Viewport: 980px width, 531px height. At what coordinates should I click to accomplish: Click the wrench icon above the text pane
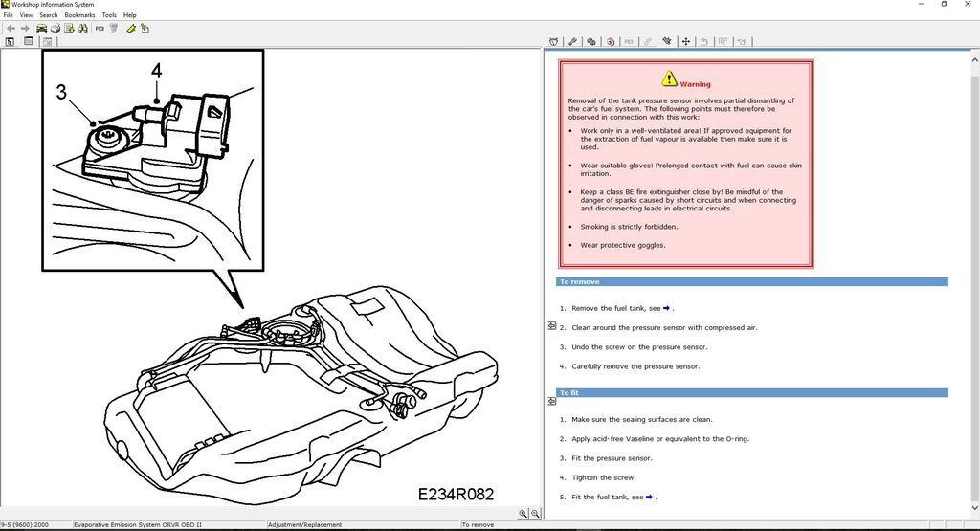pos(572,42)
